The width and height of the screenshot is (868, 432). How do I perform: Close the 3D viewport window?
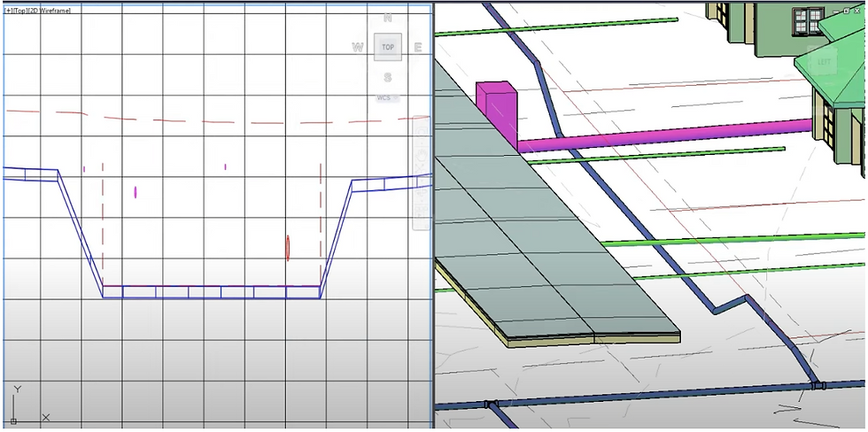tap(857, 11)
